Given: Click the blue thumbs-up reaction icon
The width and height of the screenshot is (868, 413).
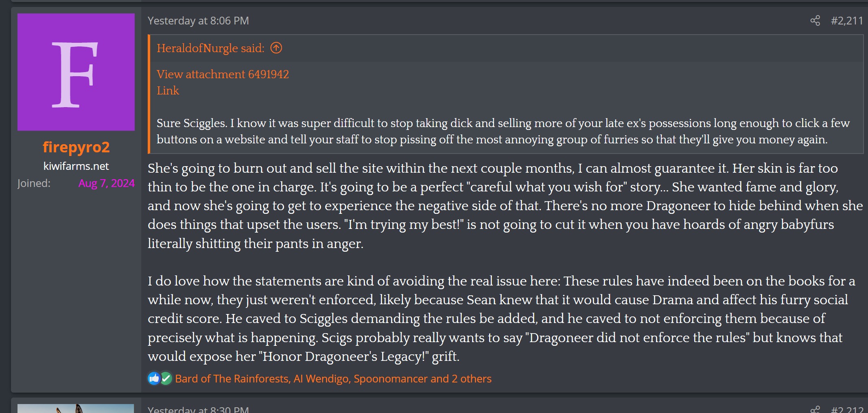Looking at the screenshot, I should pyautogui.click(x=154, y=378).
